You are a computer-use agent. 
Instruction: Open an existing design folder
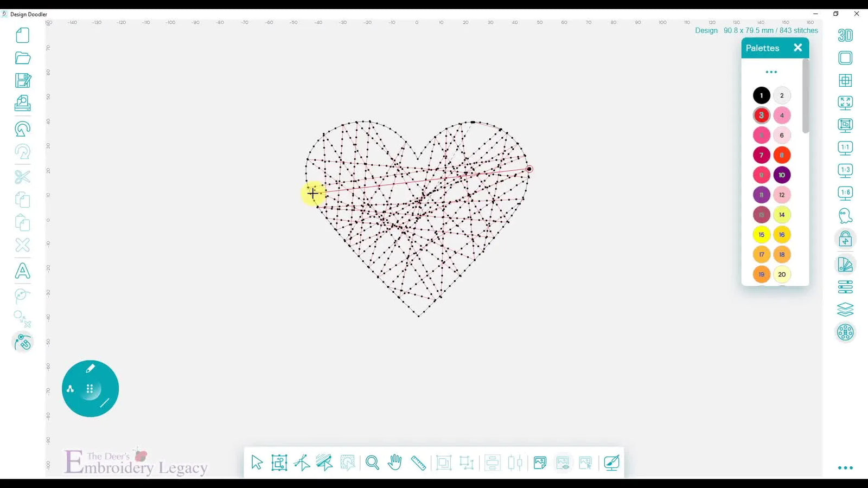[x=23, y=58]
